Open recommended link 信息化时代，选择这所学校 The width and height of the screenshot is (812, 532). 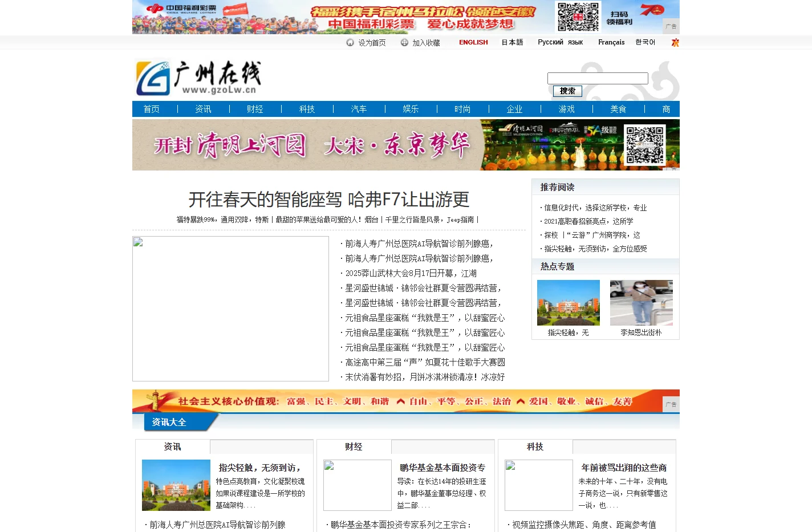click(x=595, y=208)
